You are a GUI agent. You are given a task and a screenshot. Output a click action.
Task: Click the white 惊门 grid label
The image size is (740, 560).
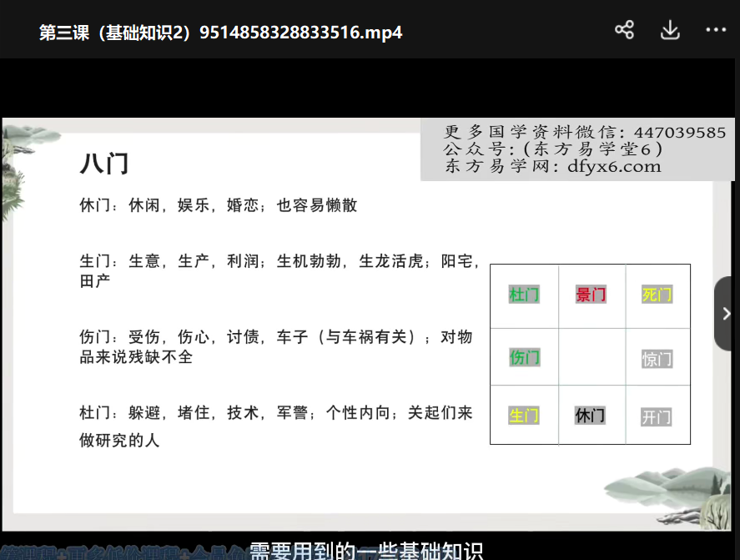click(x=657, y=359)
